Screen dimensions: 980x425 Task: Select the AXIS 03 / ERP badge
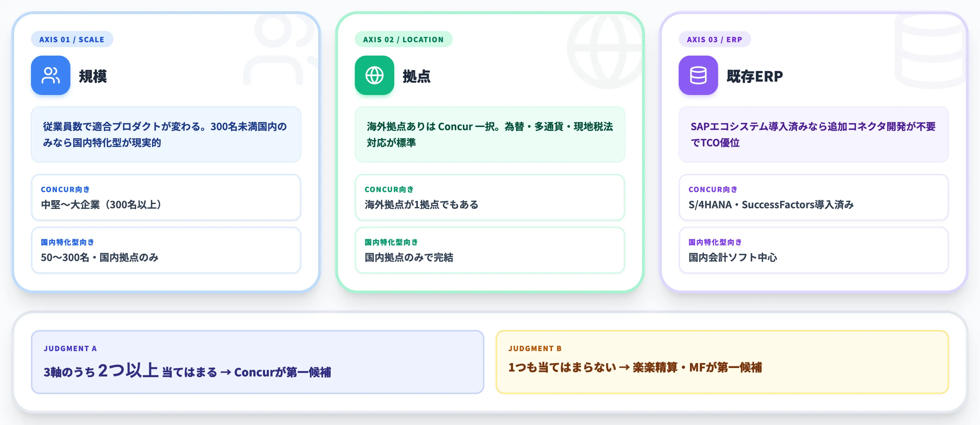pyautogui.click(x=715, y=39)
